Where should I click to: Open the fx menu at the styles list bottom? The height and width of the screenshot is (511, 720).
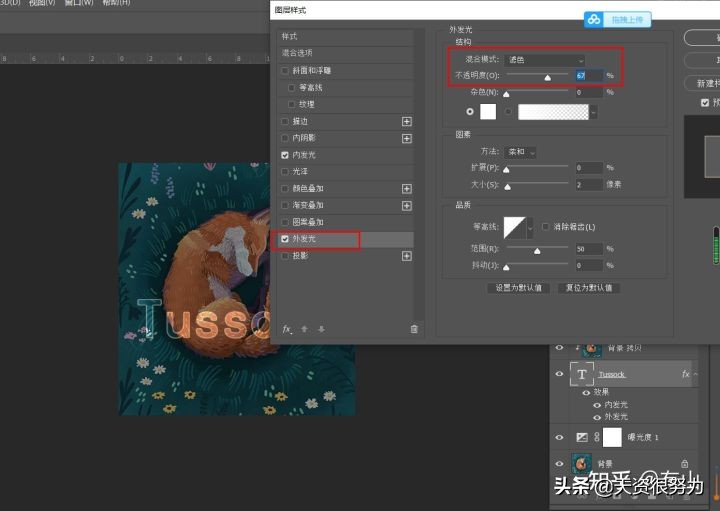287,329
